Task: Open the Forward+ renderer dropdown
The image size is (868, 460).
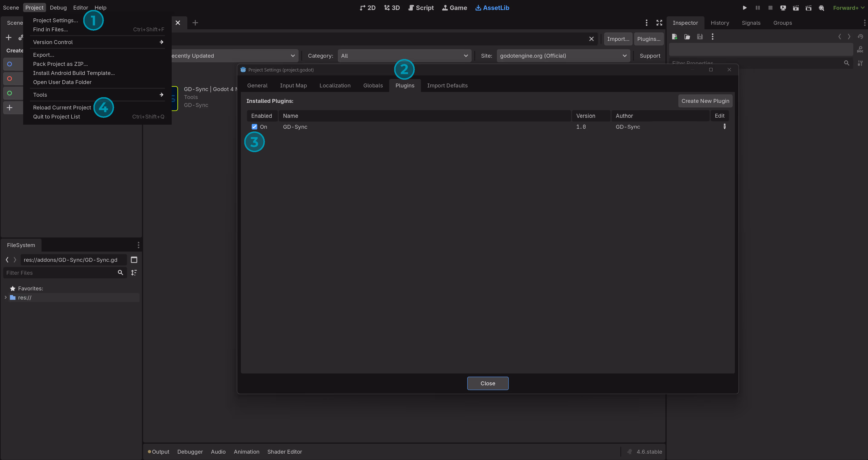Action: 848,8
